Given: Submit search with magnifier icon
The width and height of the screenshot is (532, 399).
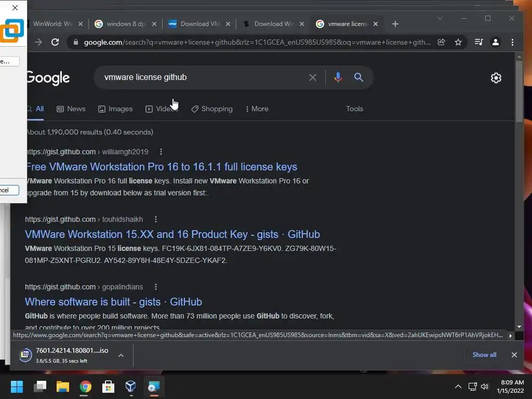Looking at the screenshot, I should click(x=358, y=77).
